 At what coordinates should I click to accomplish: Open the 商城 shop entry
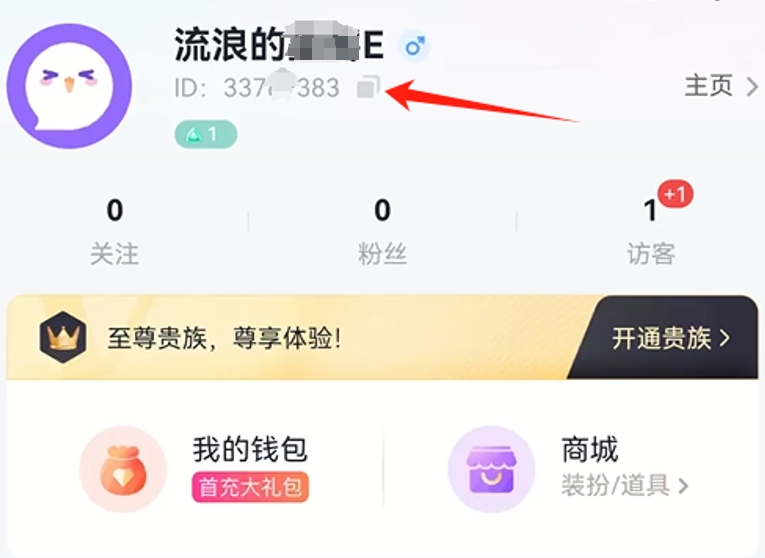[x=590, y=449]
